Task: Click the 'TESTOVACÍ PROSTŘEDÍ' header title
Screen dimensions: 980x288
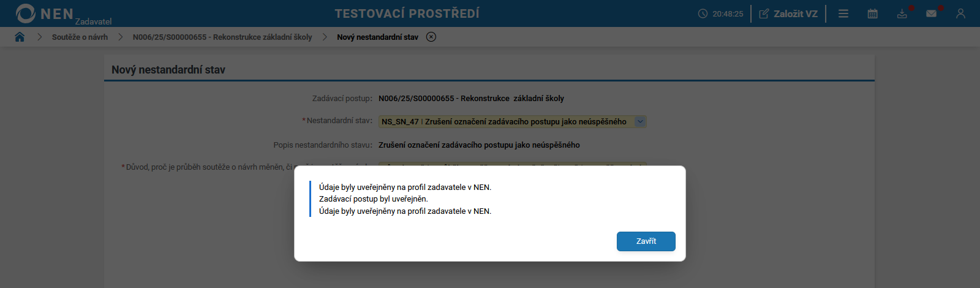Action: pos(407,13)
